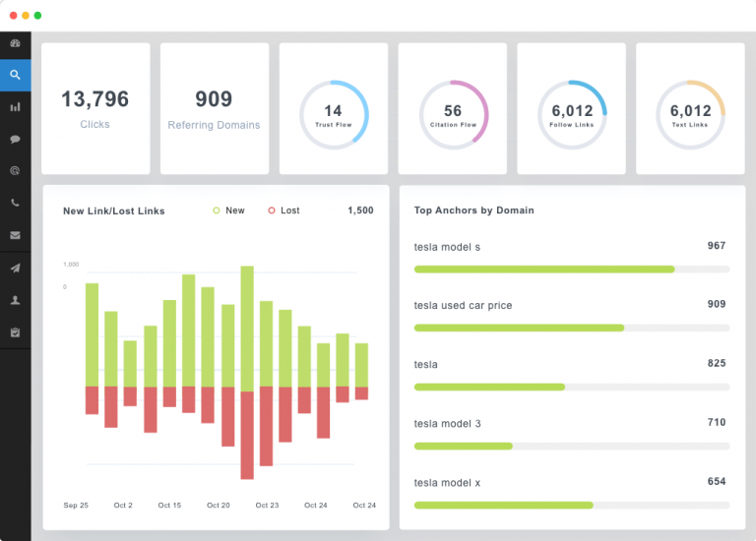Open the phone call tracking sidebar icon
756x541 pixels.
pos(15,203)
